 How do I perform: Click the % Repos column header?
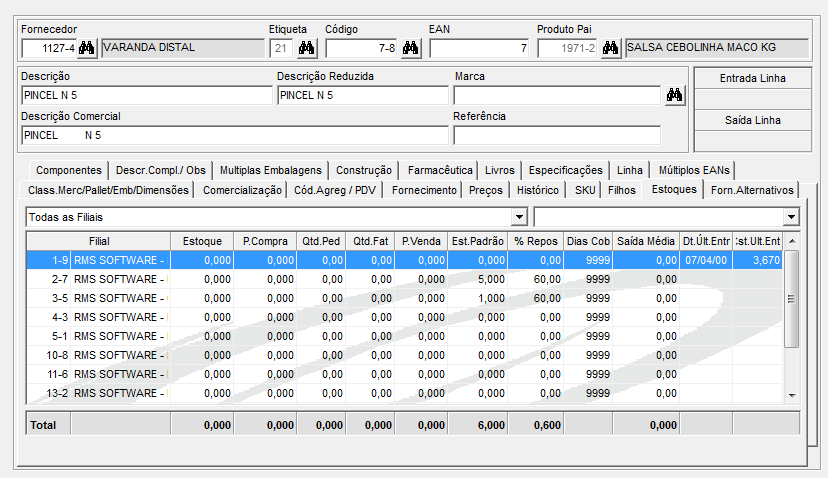pyautogui.click(x=536, y=241)
